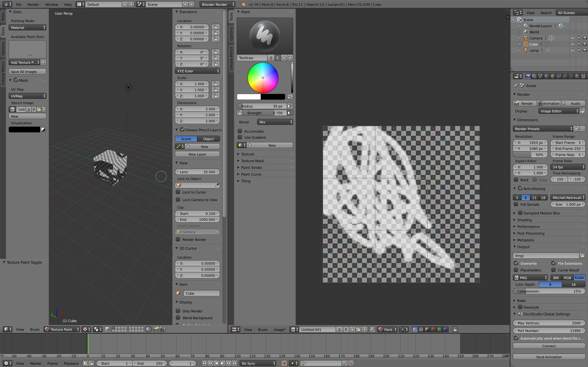588x367 pixels.
Task: Click the pin icon in Image Editor header
Action: point(373,329)
